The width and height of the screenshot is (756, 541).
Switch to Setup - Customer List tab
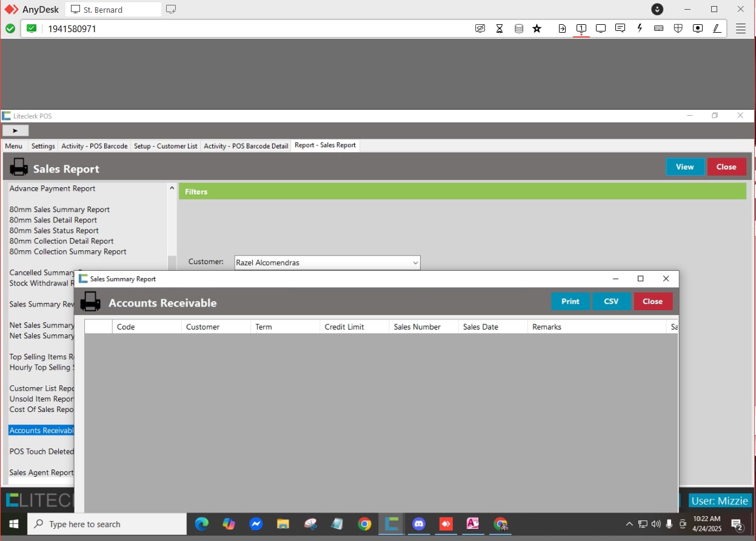(x=166, y=146)
